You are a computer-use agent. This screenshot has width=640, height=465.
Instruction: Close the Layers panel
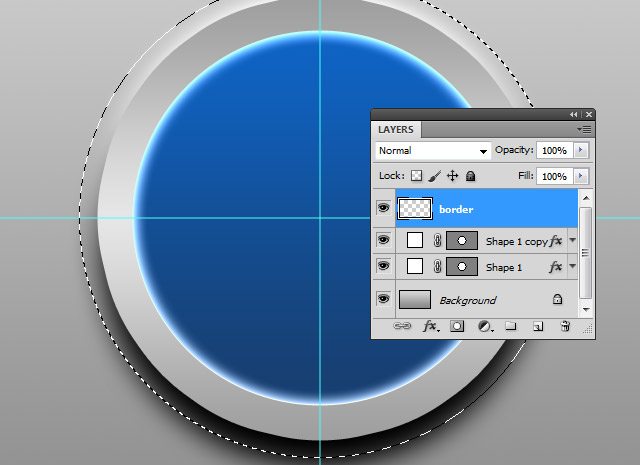pos(589,115)
